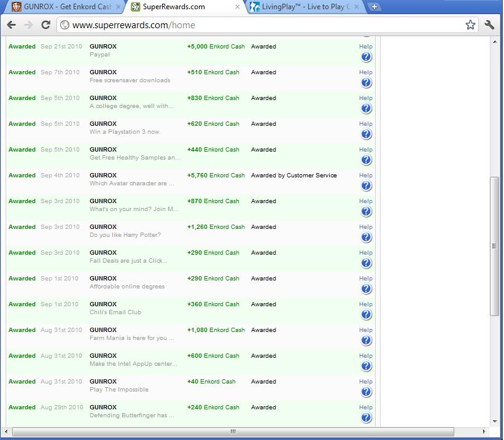The height and width of the screenshot is (440, 504).
Task: Click the vertical scrollbar thumb
Action: coord(494,245)
